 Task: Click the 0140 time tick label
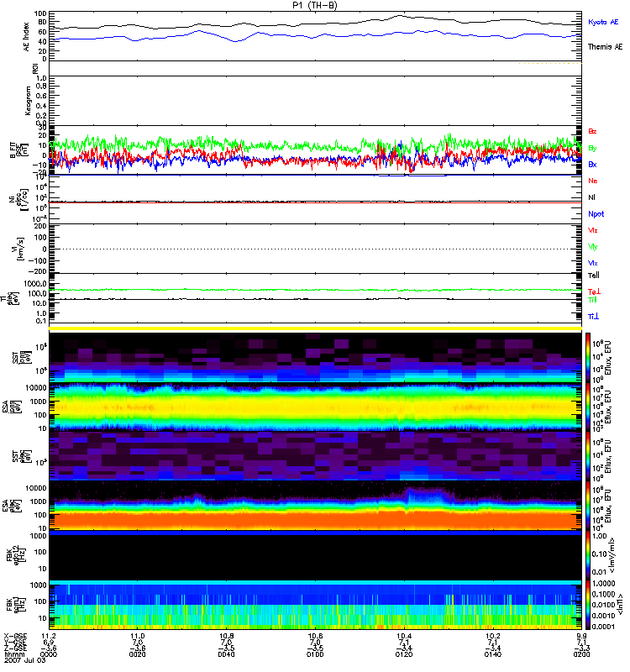click(493, 654)
